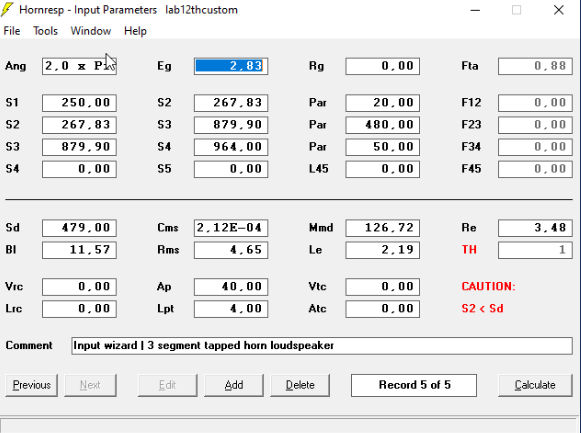Open the Help menu

pyautogui.click(x=135, y=31)
